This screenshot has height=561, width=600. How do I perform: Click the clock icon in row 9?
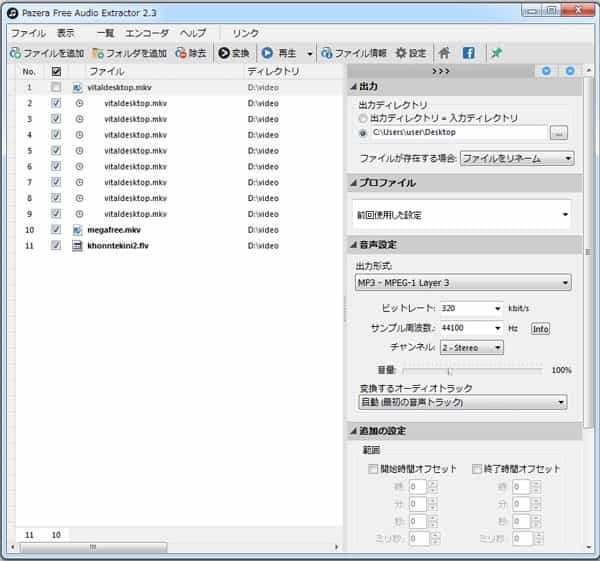pyautogui.click(x=79, y=214)
